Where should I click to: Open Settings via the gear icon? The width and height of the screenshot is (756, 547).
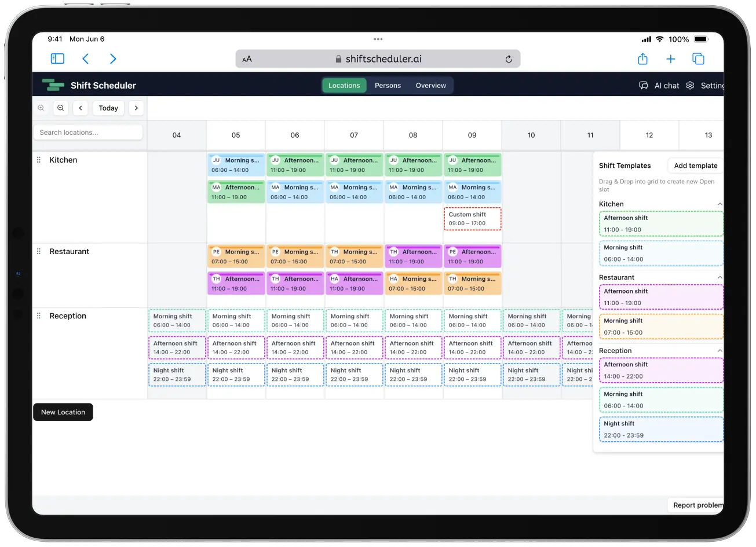[690, 85]
